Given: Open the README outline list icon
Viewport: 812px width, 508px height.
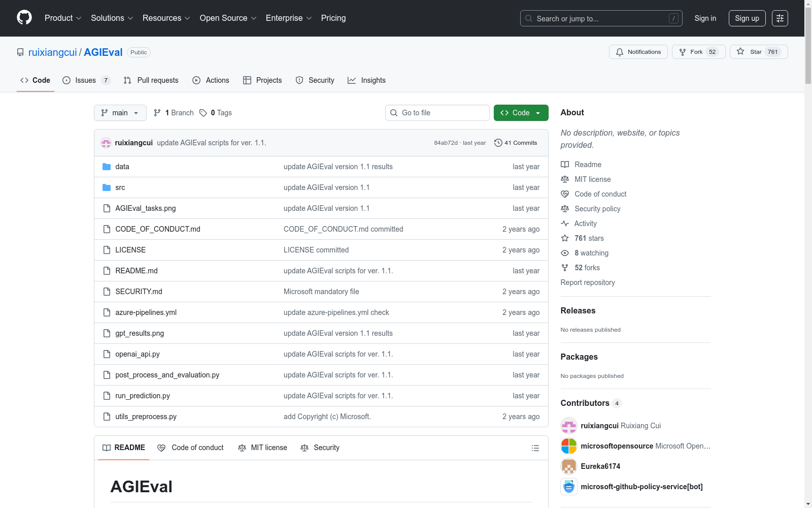Looking at the screenshot, I should pyautogui.click(x=535, y=448).
